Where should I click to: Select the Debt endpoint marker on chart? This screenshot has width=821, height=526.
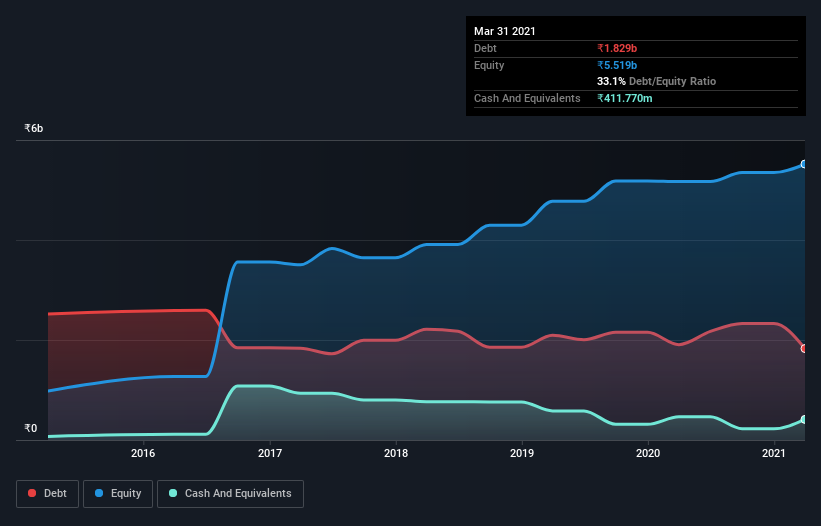pos(804,349)
